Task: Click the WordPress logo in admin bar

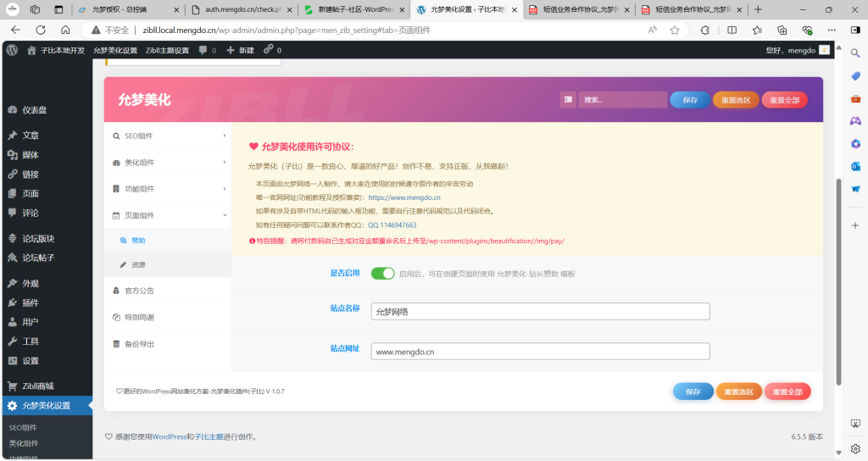Action: 11,50
